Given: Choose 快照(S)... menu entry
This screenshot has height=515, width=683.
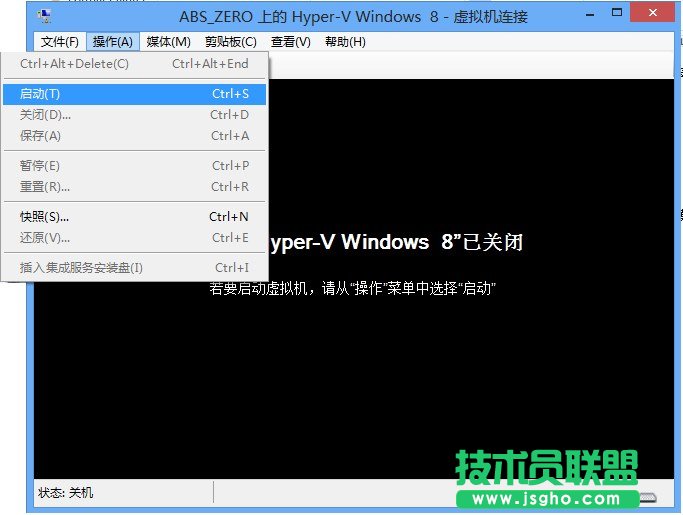Looking at the screenshot, I should coord(134,217).
